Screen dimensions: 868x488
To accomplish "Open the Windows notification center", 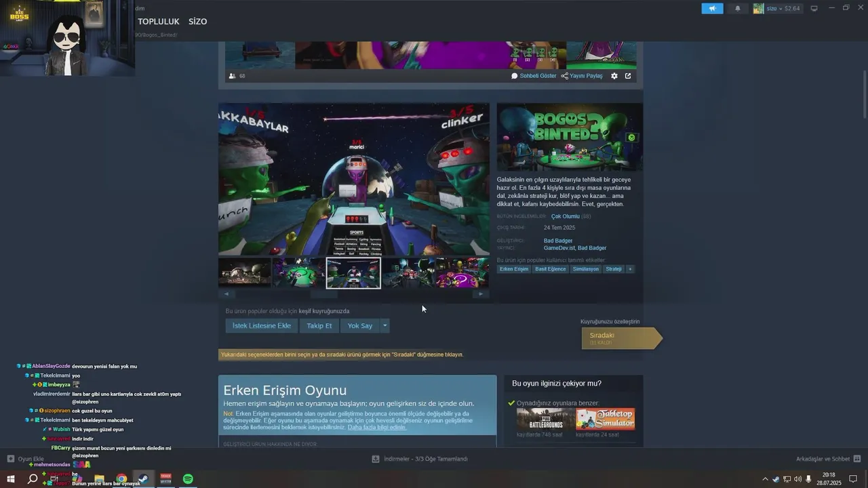I will click(853, 479).
